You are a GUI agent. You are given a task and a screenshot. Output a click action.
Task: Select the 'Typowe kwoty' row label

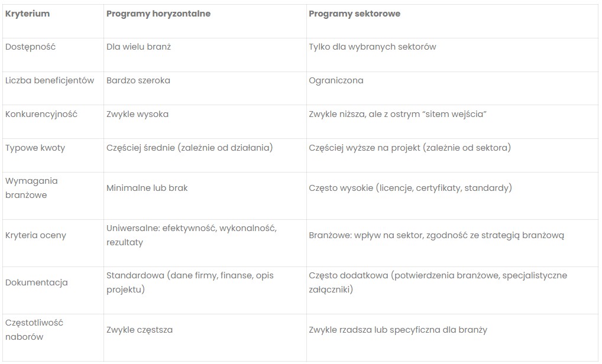point(35,148)
